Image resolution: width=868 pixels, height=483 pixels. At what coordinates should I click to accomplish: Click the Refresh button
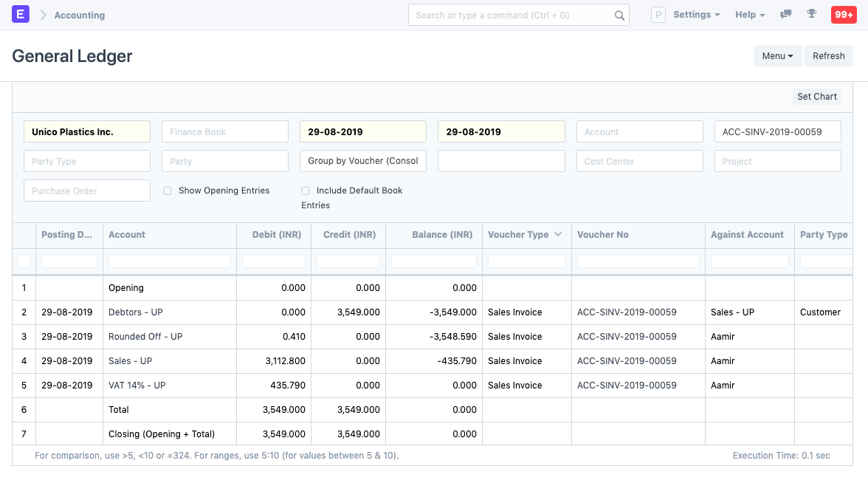tap(828, 55)
